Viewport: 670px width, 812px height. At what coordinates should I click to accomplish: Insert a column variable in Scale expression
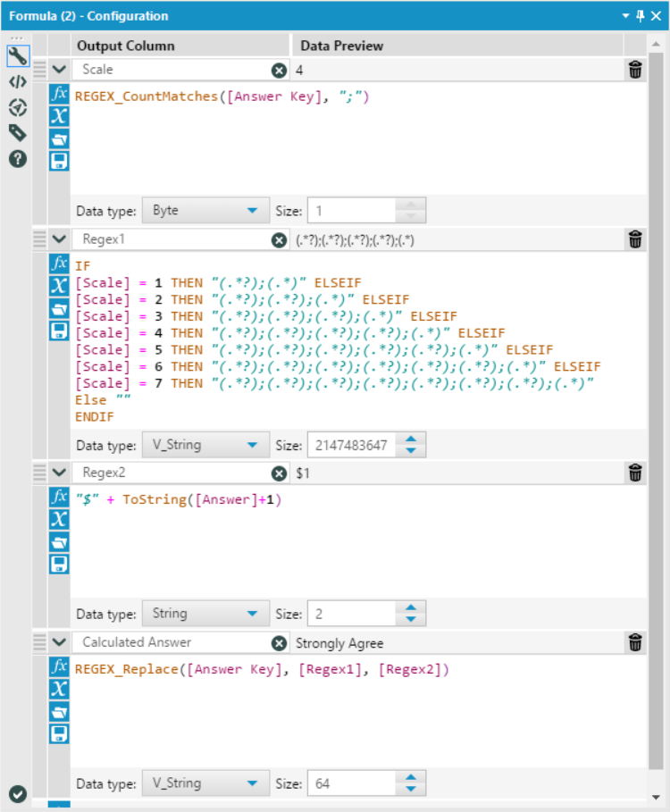(x=59, y=116)
